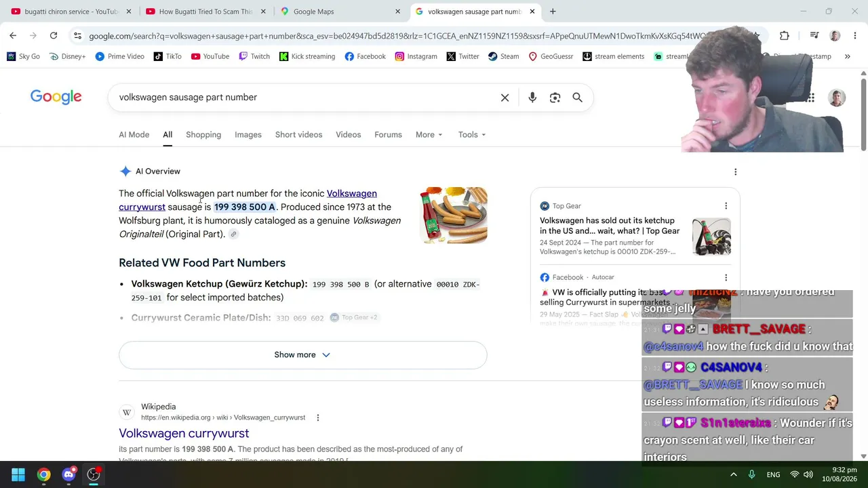Switch to the Short videos tab
This screenshot has height=488, width=868.
tap(298, 135)
